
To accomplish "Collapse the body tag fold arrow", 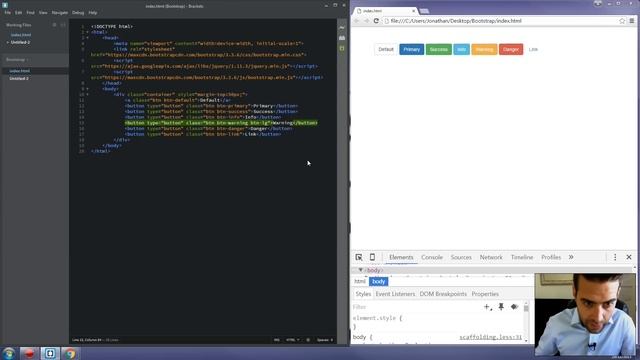I will (87, 89).
